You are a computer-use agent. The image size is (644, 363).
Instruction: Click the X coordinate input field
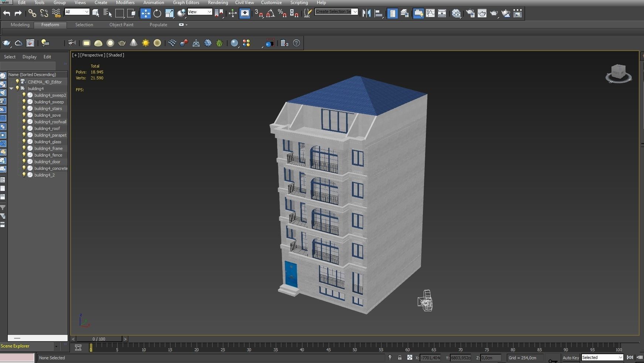(430, 357)
